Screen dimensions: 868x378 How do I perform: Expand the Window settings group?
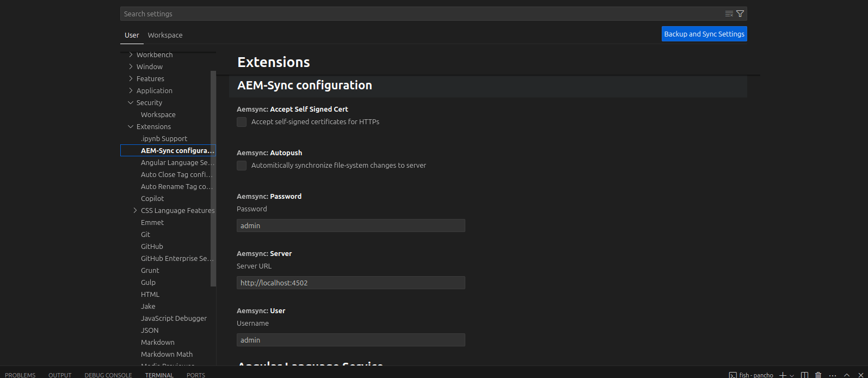pyautogui.click(x=131, y=66)
